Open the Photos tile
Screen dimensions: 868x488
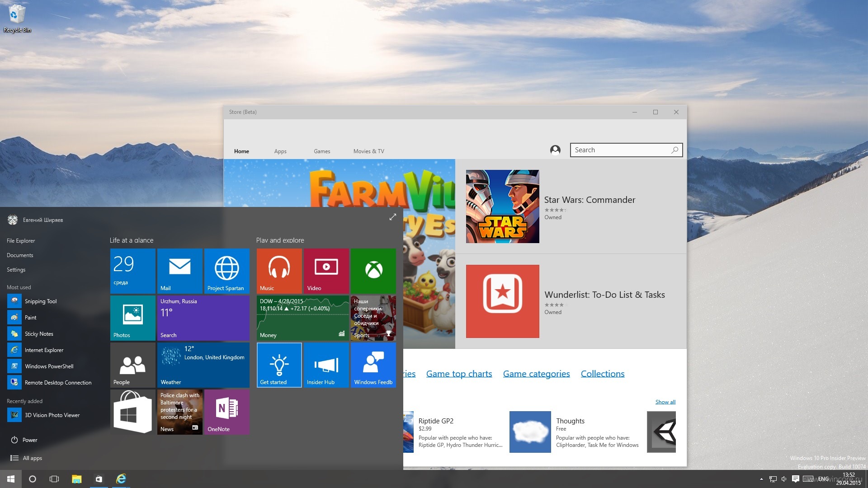tap(132, 318)
